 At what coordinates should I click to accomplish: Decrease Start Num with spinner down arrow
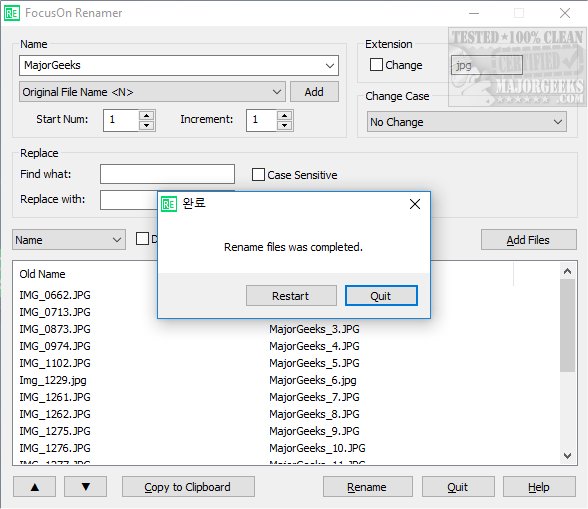coord(147,125)
